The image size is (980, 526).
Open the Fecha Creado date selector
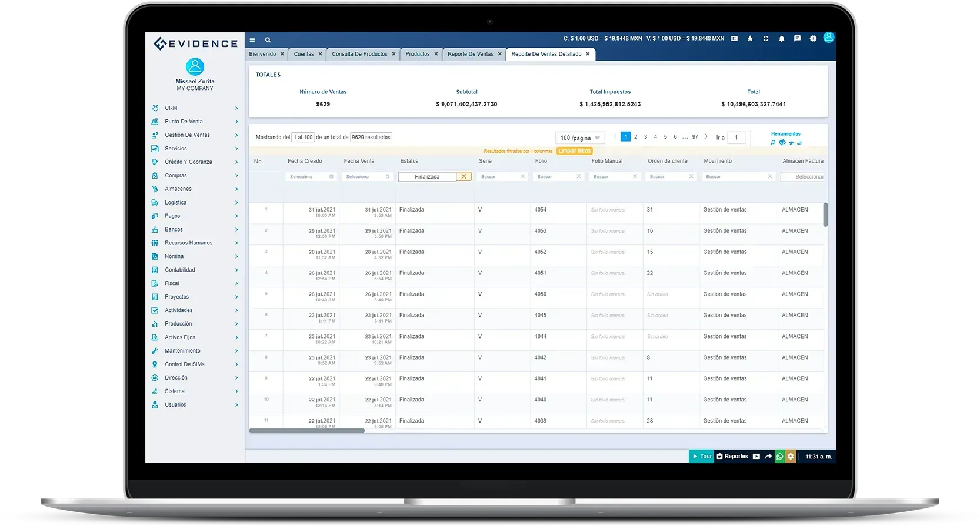(x=311, y=177)
